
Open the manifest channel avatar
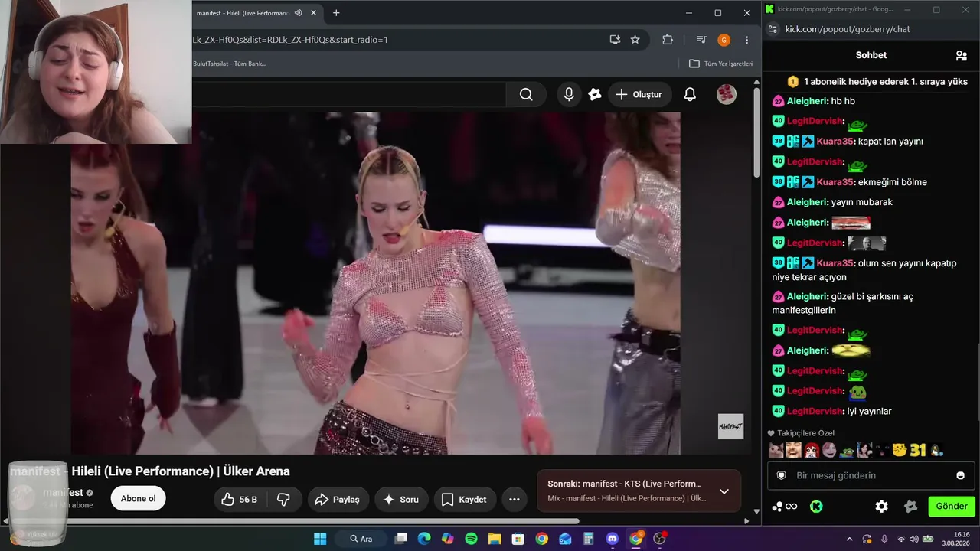click(23, 498)
